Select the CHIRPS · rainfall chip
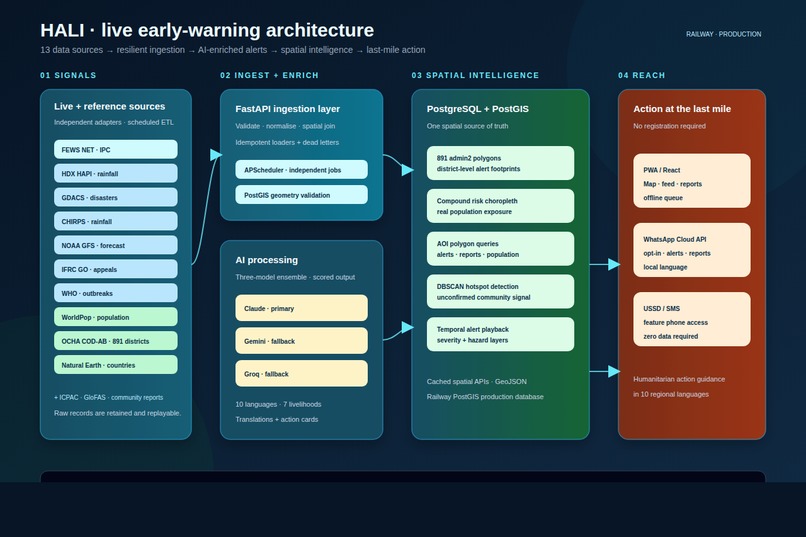806x537 pixels. coord(116,221)
